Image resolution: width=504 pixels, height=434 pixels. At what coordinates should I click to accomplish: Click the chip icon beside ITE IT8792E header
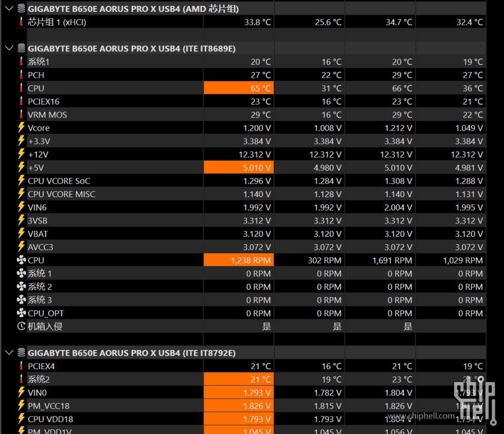(x=21, y=353)
